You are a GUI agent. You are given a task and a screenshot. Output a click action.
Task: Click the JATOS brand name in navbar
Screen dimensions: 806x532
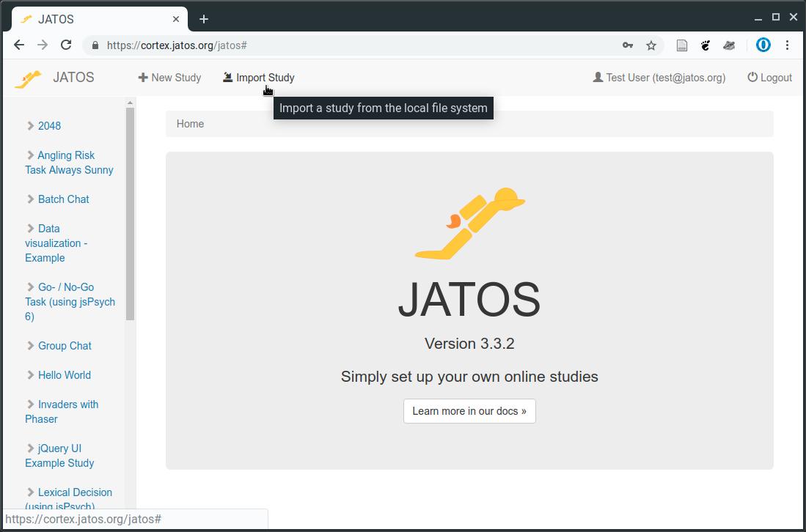pyautogui.click(x=73, y=78)
